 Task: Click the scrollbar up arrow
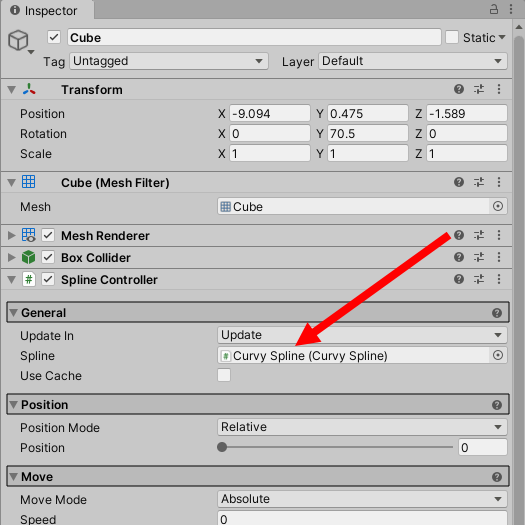click(519, 27)
